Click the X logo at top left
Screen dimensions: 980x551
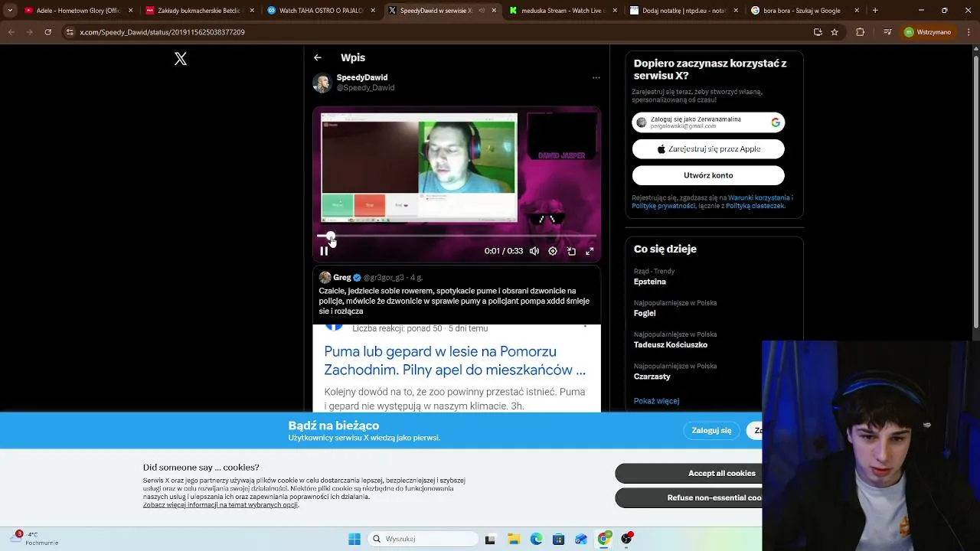point(181,59)
